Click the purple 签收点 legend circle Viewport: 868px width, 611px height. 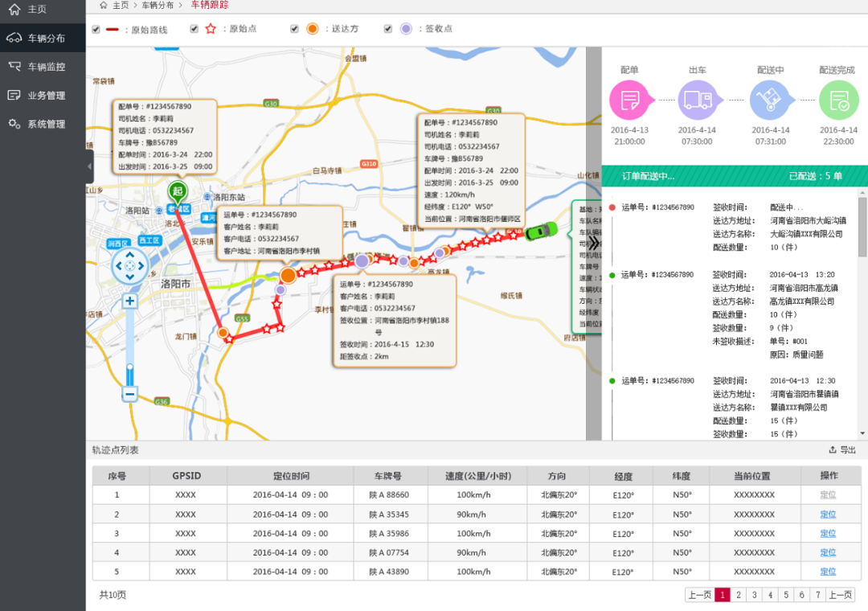(407, 29)
